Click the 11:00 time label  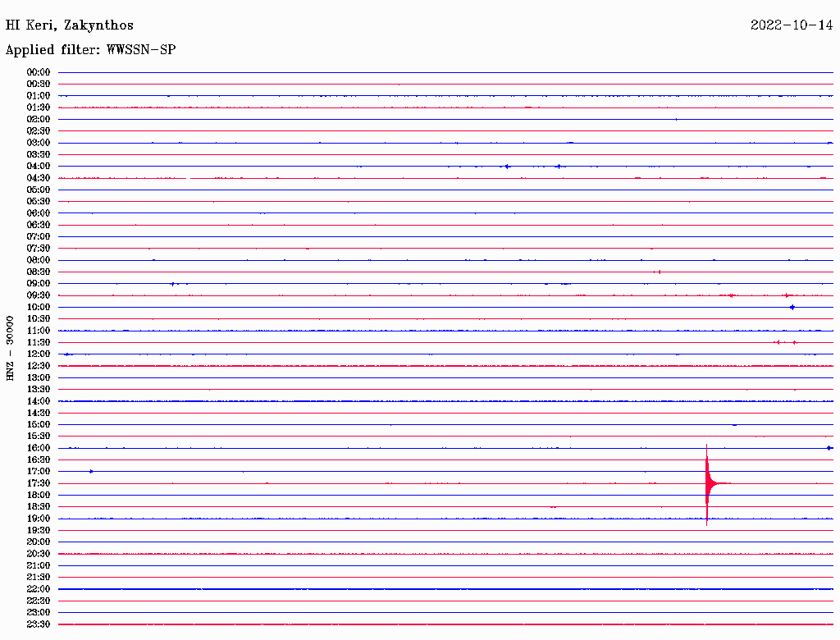click(38, 331)
